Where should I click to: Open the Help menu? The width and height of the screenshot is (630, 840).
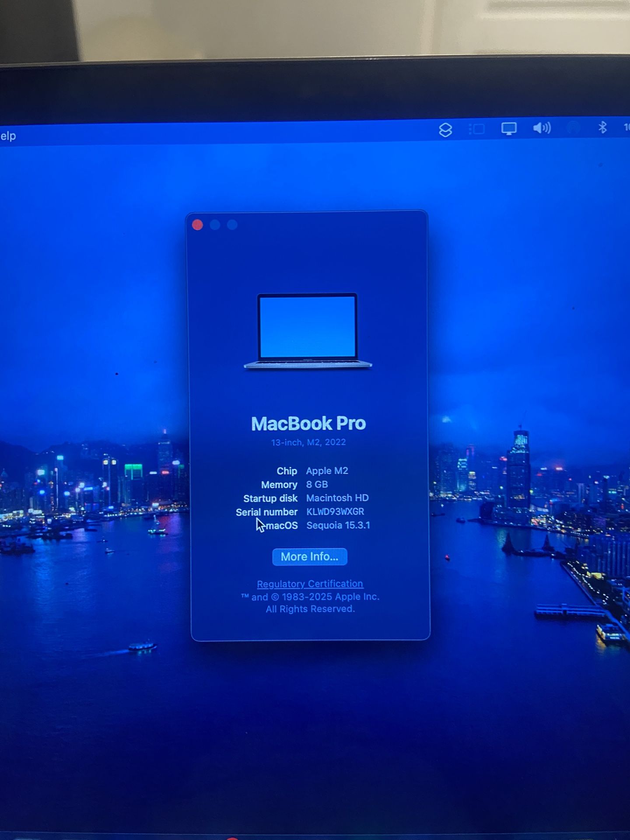(8, 136)
